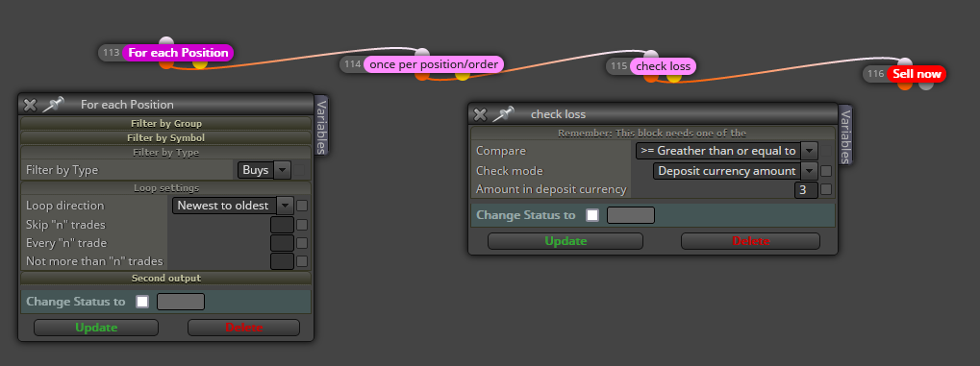This screenshot has height=366, width=980.
Task: Close the For each Position panel
Action: point(30,105)
